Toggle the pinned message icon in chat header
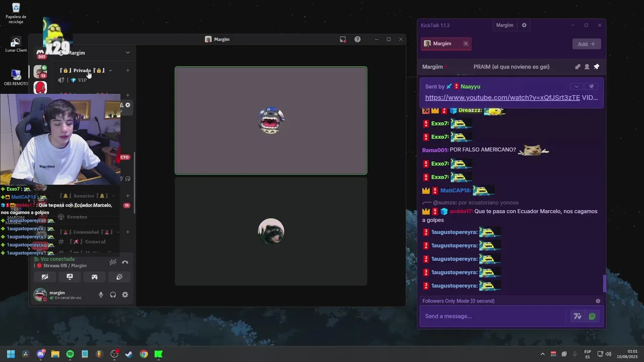The image size is (644, 362). [x=596, y=67]
